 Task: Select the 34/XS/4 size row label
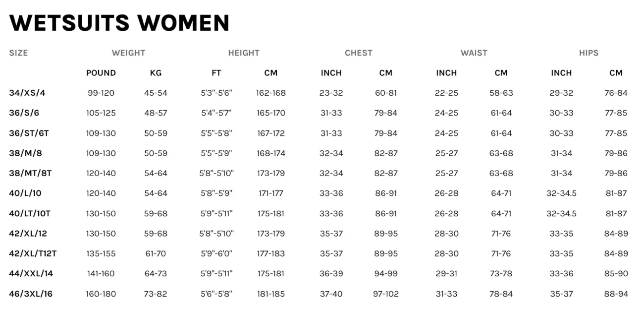(27, 93)
